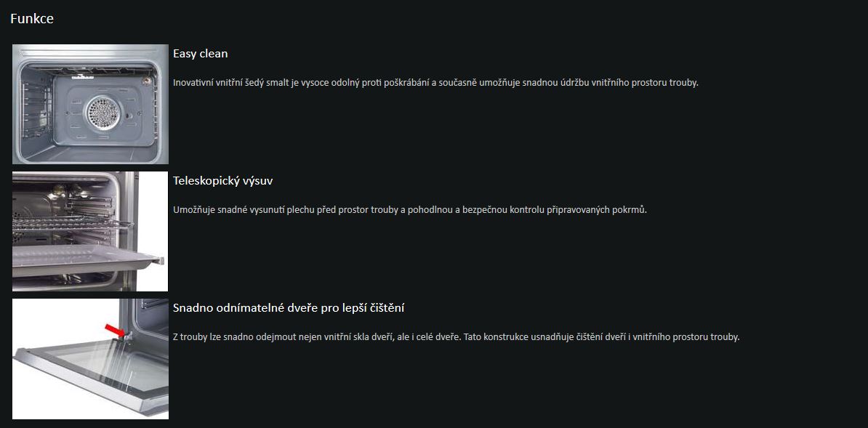Open the removable oven door thumbnail

point(90,359)
